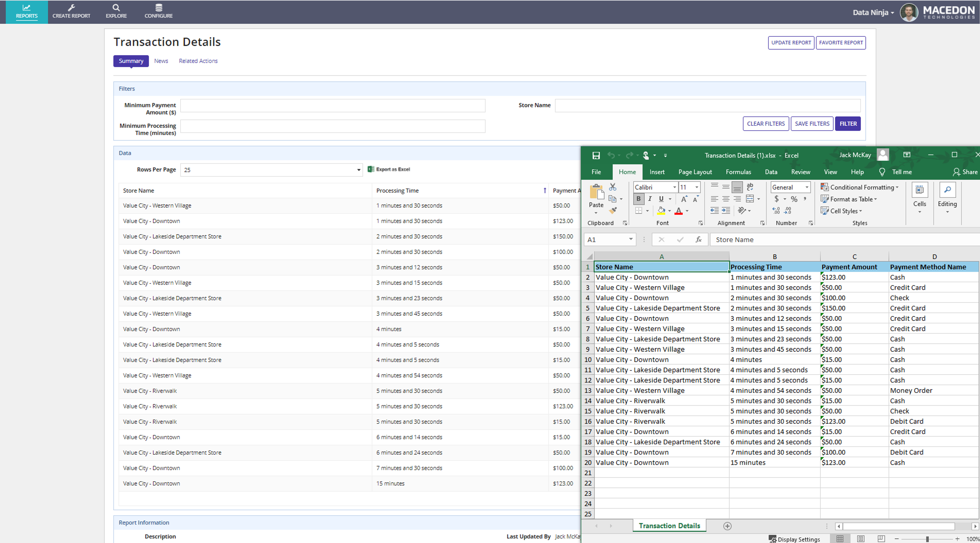Click the UPDATE REPORT button
This screenshot has height=543, width=980.
pyautogui.click(x=791, y=43)
